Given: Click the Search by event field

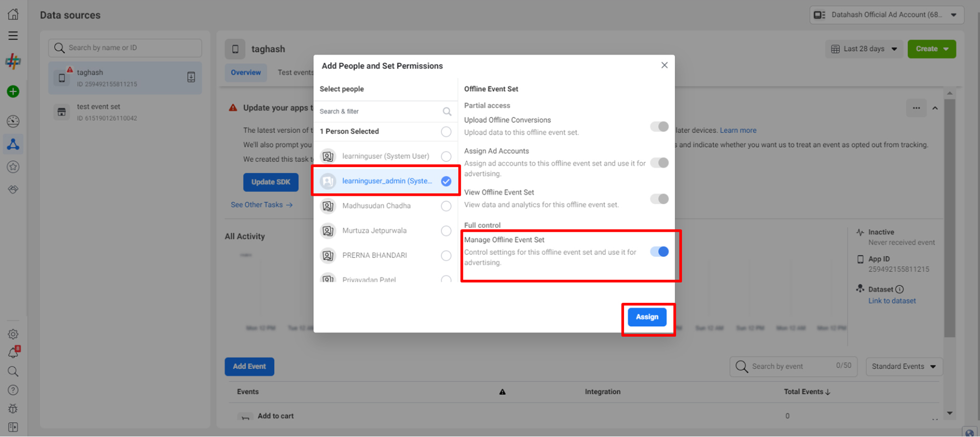Looking at the screenshot, I should (793, 367).
